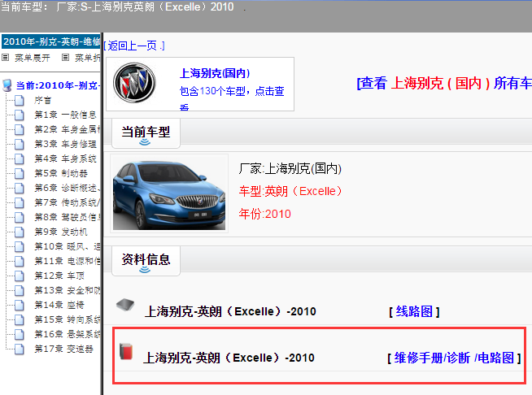The image size is (532, 395).
Task: Select the 当前车型 section tab
Action: point(146,133)
